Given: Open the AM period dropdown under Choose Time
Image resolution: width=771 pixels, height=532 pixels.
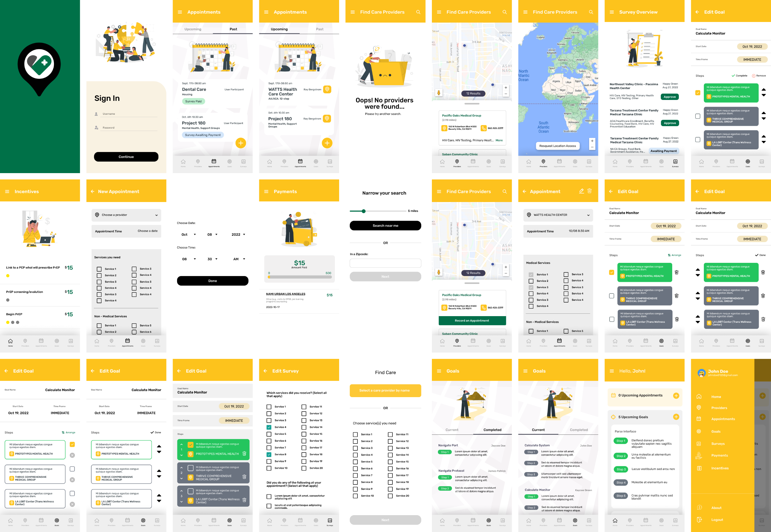Looking at the screenshot, I should 239,259.
